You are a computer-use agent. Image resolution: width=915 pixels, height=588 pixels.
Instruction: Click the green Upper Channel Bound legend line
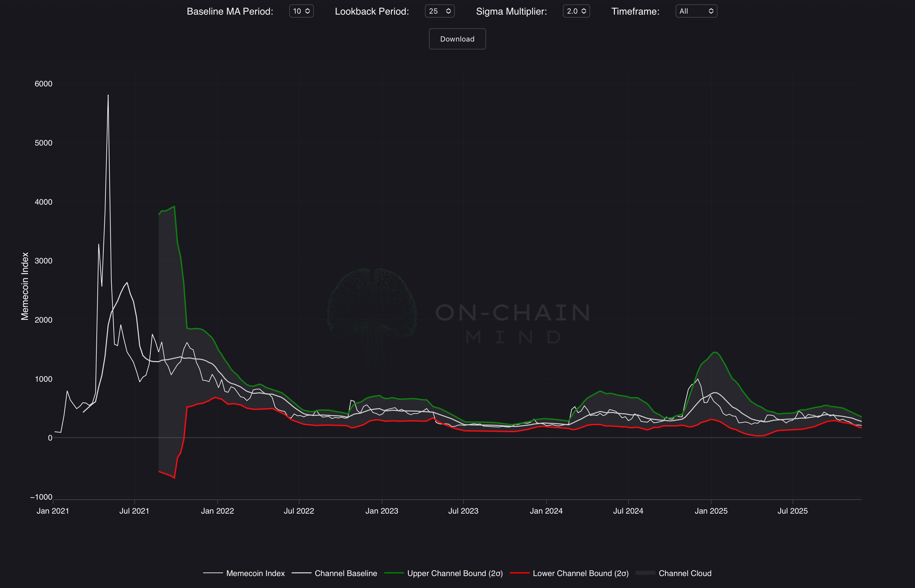click(x=394, y=573)
